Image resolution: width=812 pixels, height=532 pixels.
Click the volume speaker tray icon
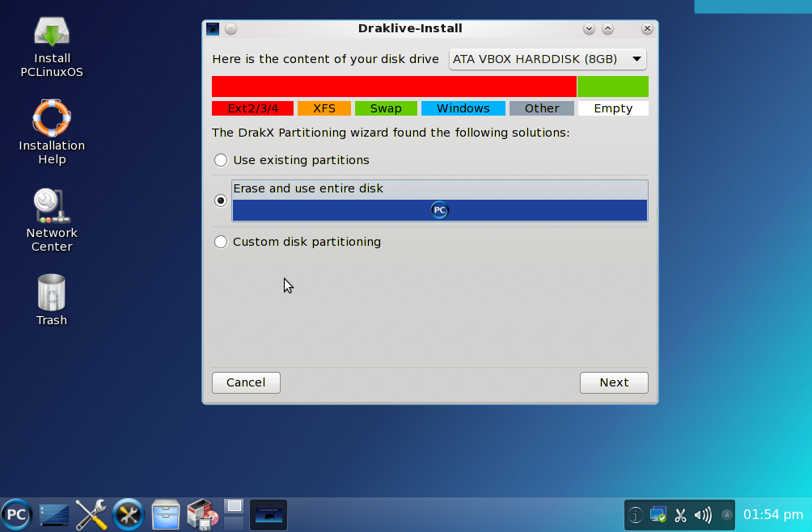704,515
